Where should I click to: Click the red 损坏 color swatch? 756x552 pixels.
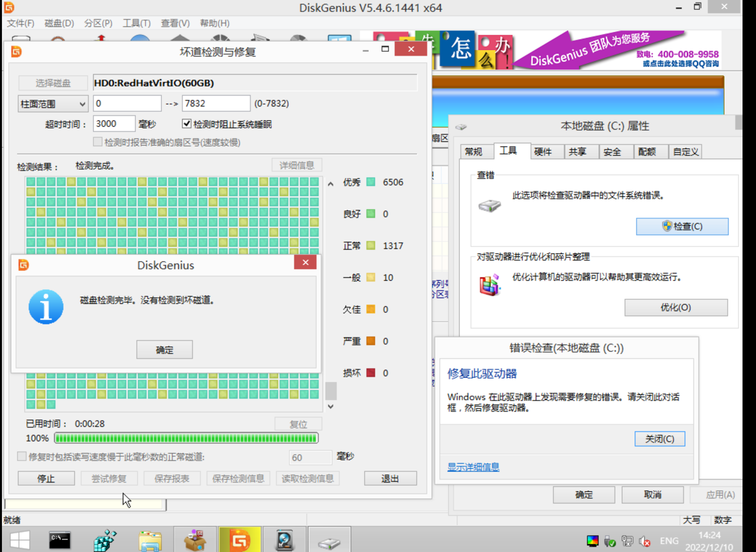click(x=371, y=373)
